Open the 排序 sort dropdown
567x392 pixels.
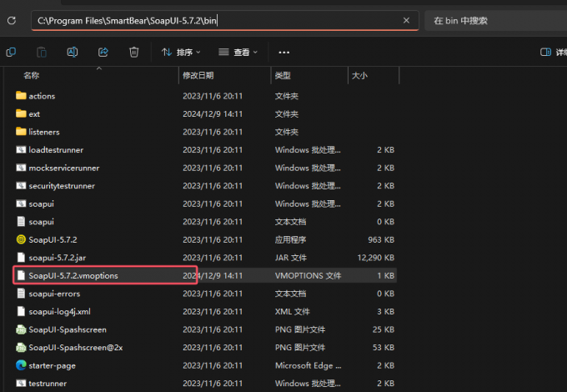coord(181,52)
